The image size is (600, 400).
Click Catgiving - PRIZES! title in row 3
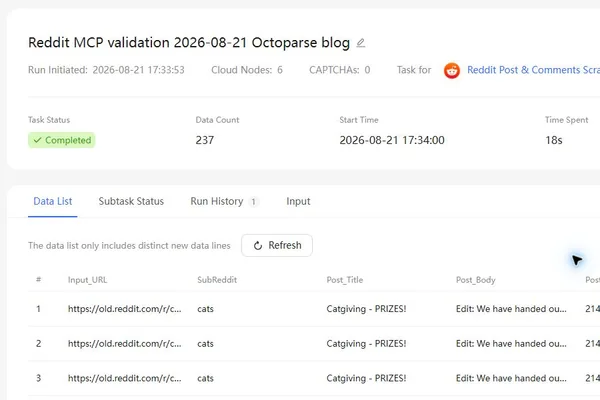366,378
